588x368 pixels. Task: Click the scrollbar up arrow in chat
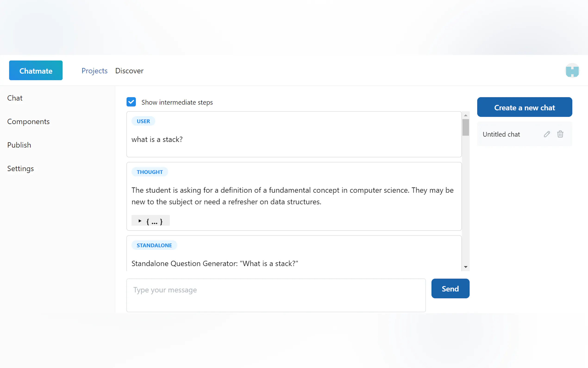[466, 115]
